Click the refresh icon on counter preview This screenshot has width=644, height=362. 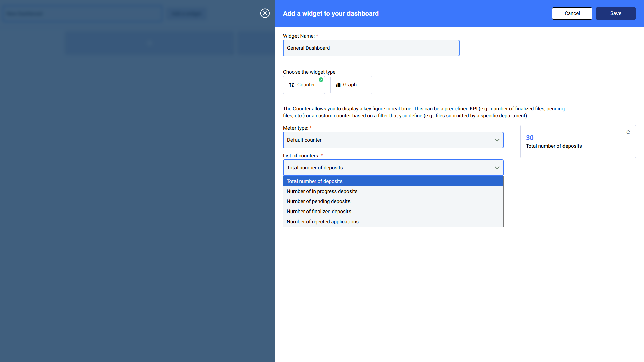click(x=628, y=132)
